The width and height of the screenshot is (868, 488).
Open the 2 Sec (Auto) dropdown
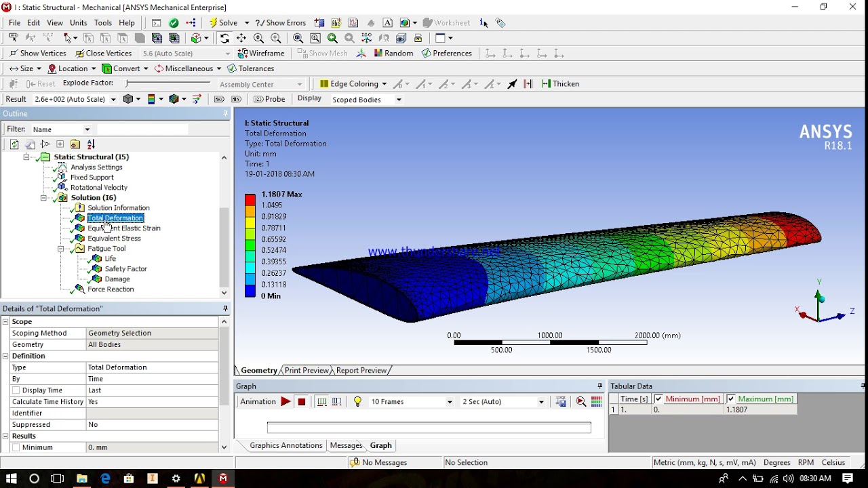pos(541,402)
